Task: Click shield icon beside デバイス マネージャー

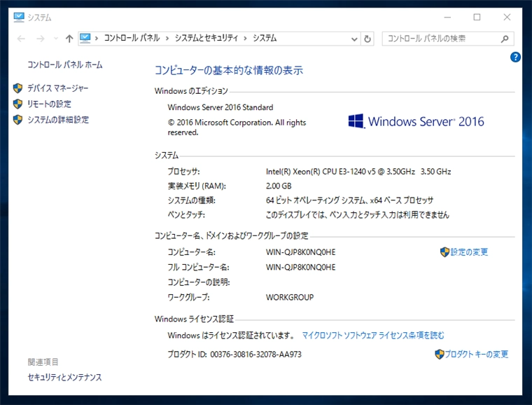Action: coord(17,88)
